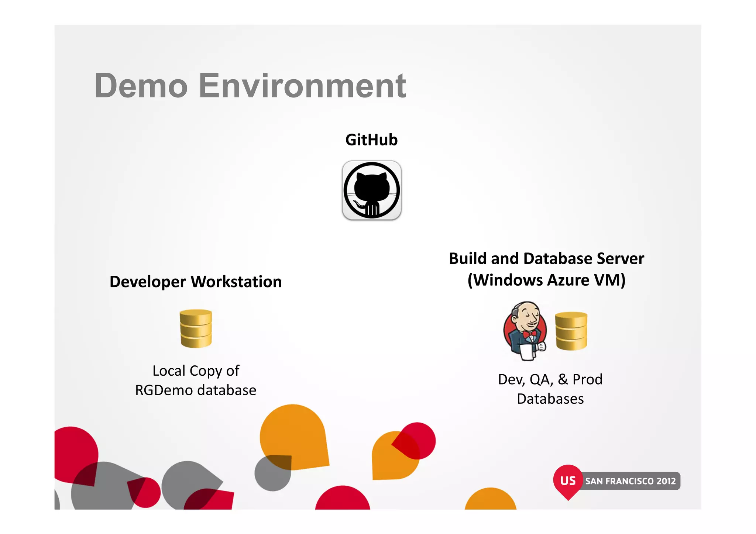Click the GitHub Octocat icon
The width and height of the screenshot is (756, 534).
coord(372,190)
